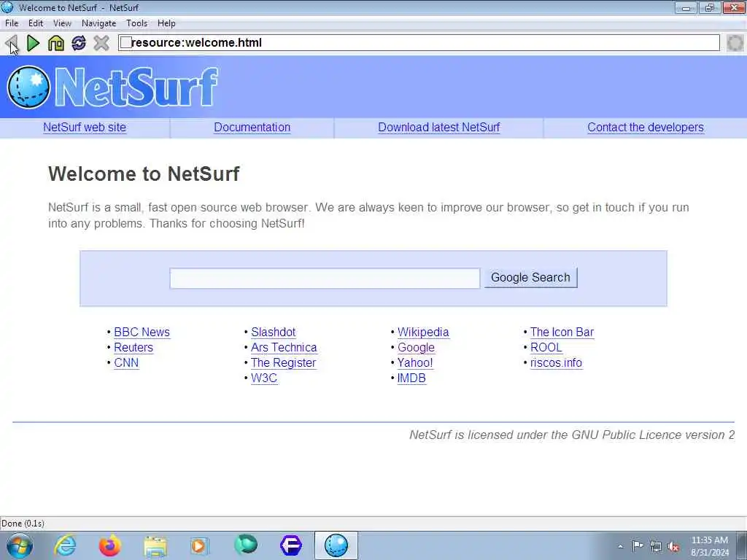Open the ROOL link
747x560 pixels.
546,347
